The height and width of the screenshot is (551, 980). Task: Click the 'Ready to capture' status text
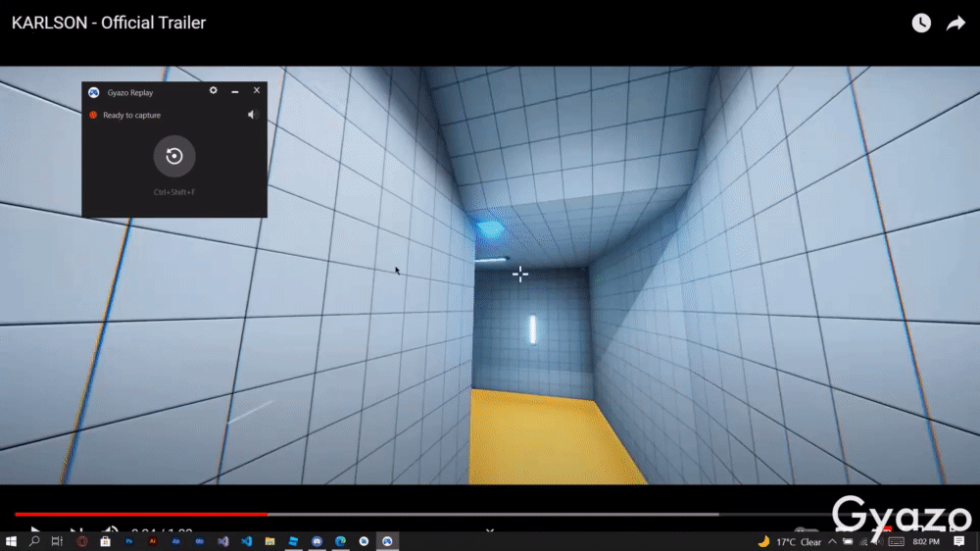pyautogui.click(x=132, y=115)
